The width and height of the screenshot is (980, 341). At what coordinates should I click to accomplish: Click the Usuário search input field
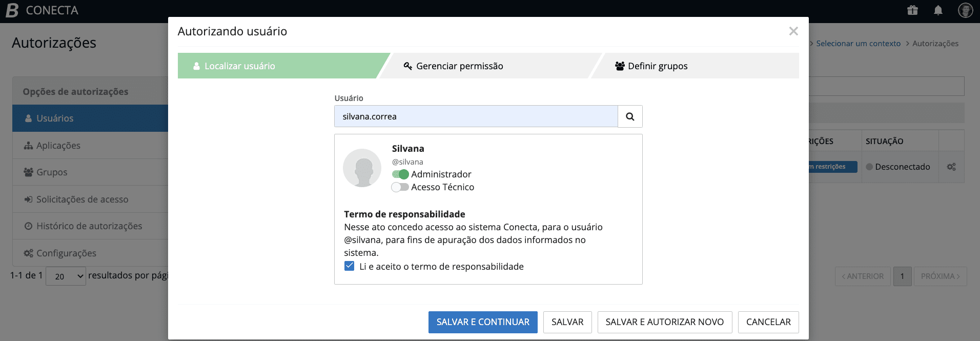click(476, 116)
